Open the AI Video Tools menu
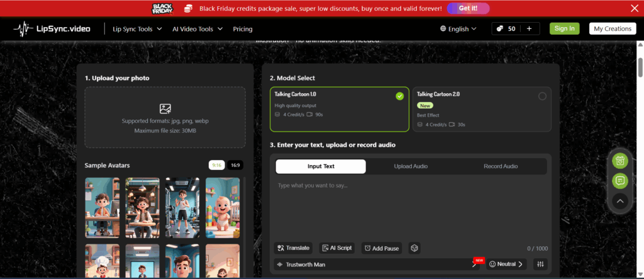 coord(197,29)
